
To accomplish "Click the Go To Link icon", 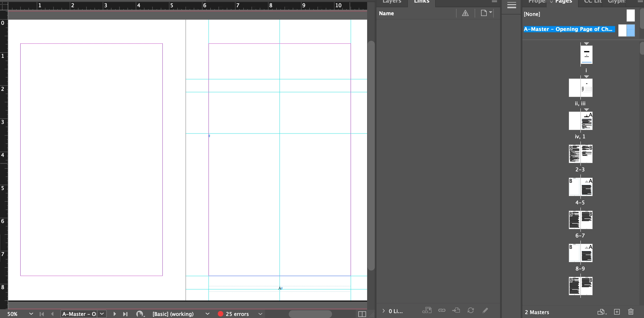I will pos(456,310).
